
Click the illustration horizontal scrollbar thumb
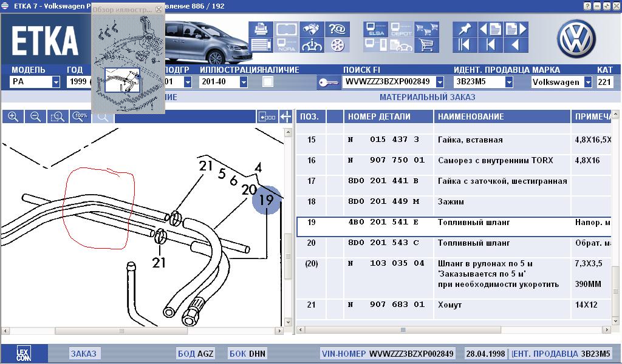pyautogui.click(x=121, y=331)
